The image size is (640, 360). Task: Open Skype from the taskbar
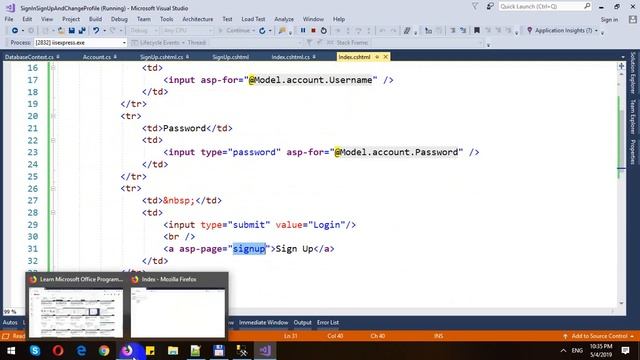35,351
